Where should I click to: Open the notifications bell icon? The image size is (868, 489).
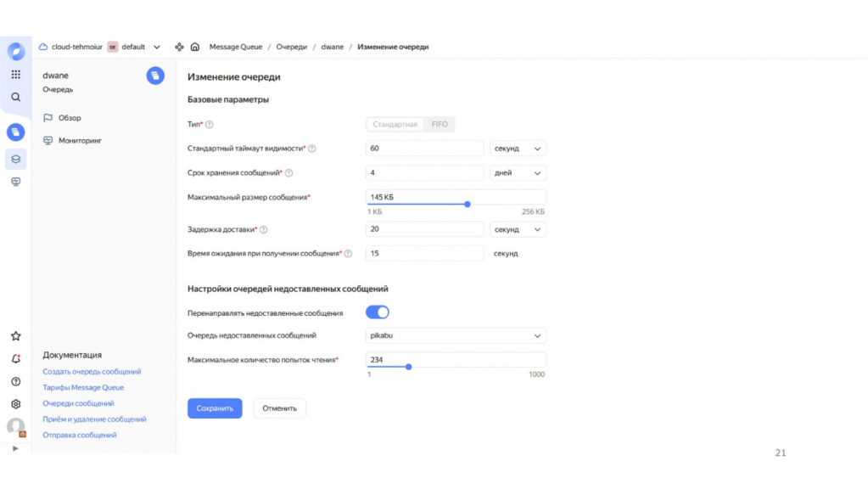pyautogui.click(x=15, y=359)
